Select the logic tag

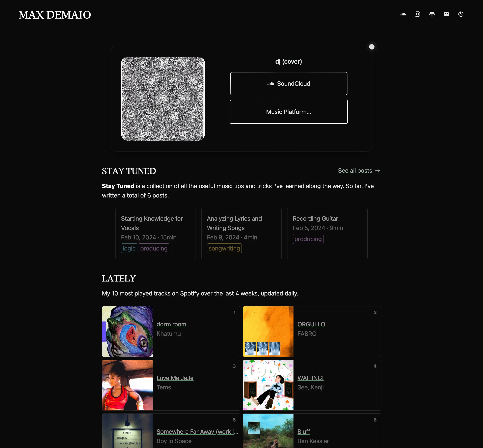129,248
